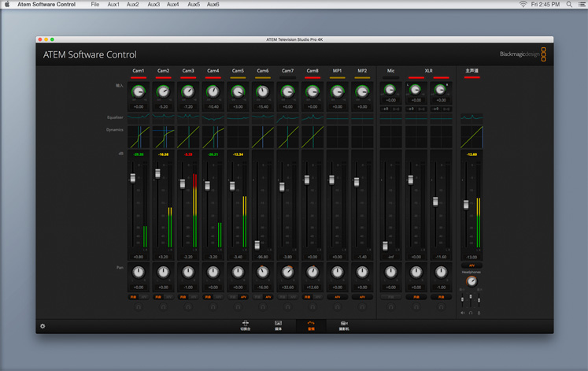Click the Headphones level knob
This screenshot has width=588, height=371.
pyautogui.click(x=472, y=280)
